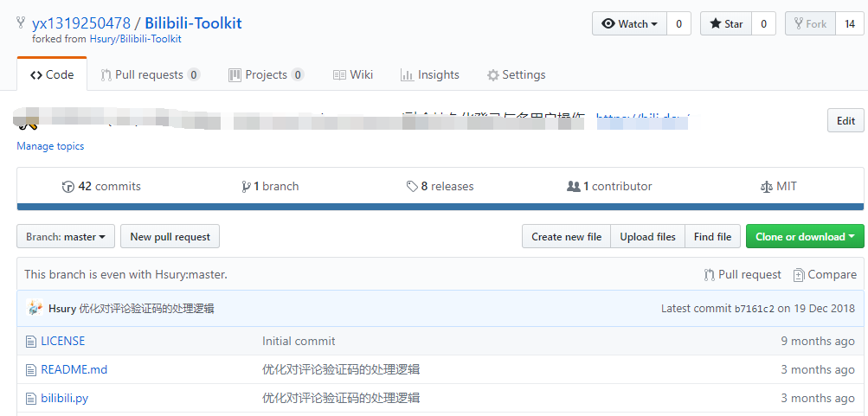This screenshot has width=868, height=416.
Task: Click the Fork button
Action: (810, 24)
